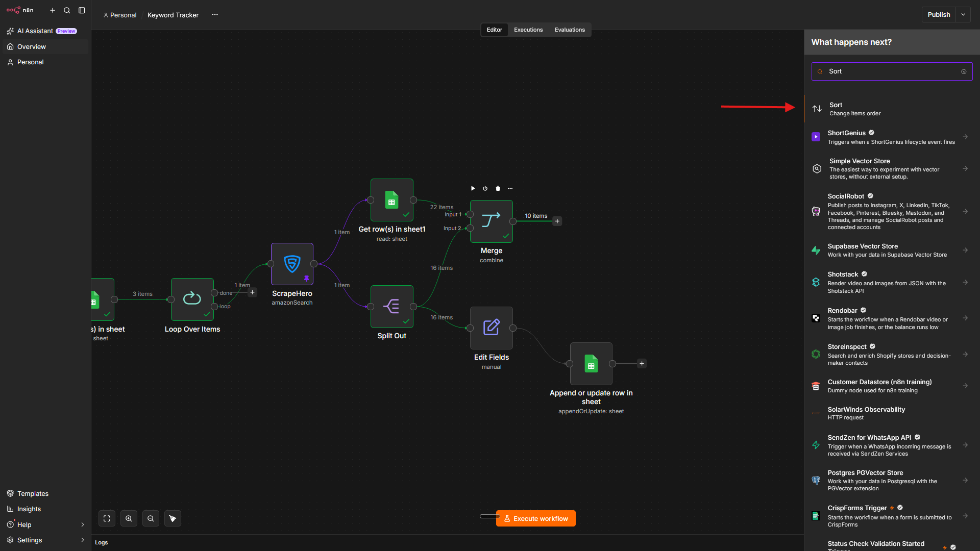Select the ScrapeHero node icon
Viewport: 980px width, 551px height.
click(x=292, y=264)
